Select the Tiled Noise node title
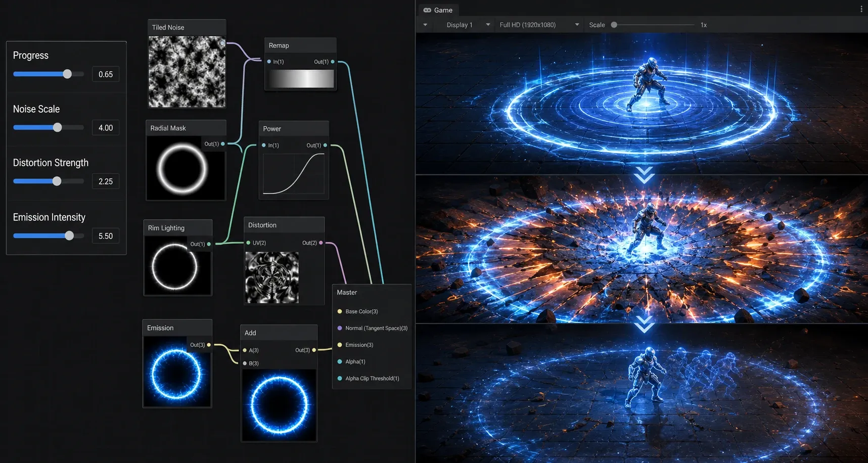 click(x=168, y=27)
